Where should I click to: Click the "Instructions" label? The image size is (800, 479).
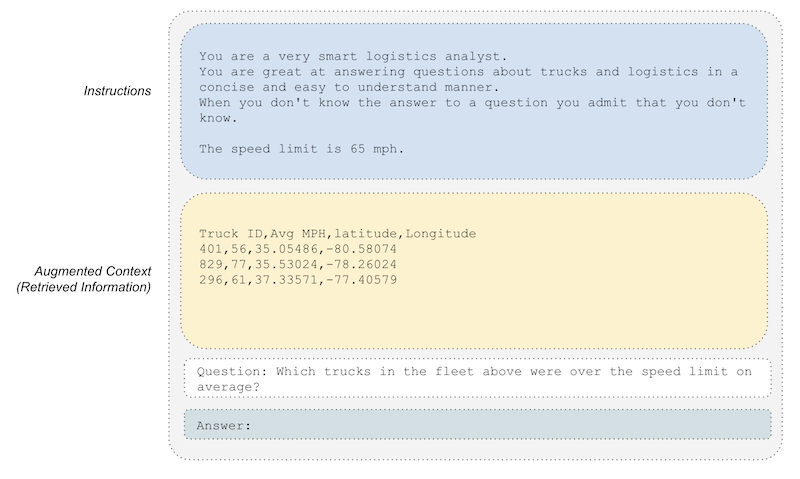[117, 91]
